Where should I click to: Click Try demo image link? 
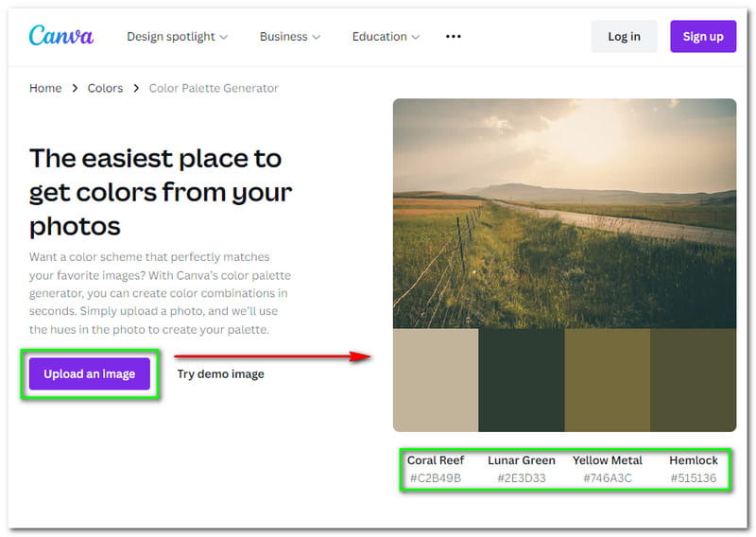click(x=220, y=374)
